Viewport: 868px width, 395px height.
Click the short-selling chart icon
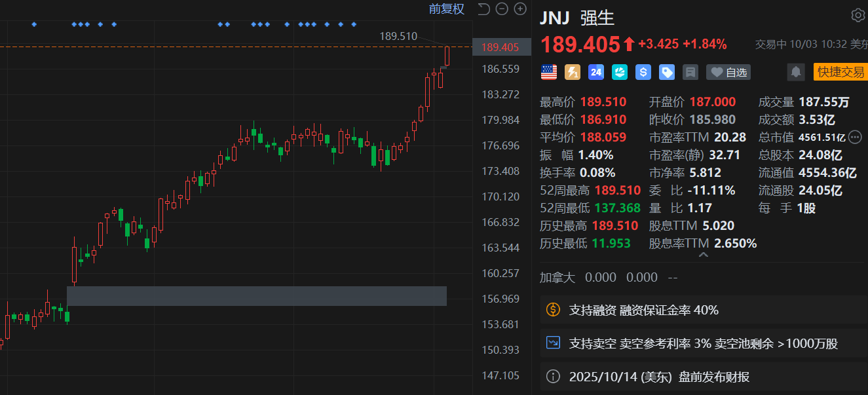(554, 343)
